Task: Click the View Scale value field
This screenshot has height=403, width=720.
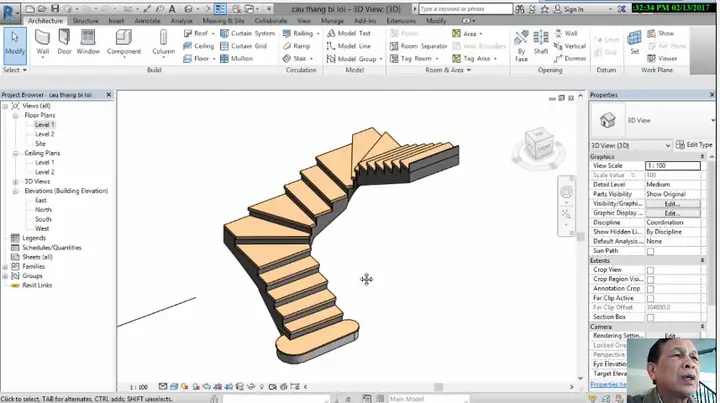Action: (x=673, y=166)
